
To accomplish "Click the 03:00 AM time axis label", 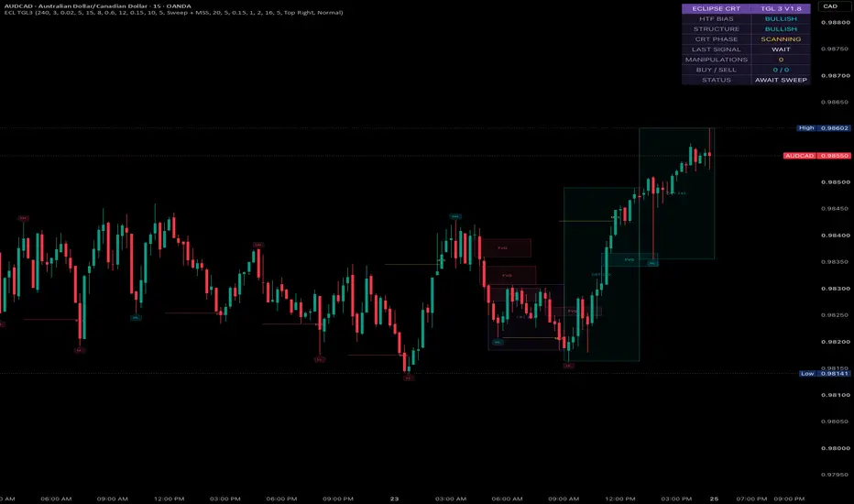I will click(x=451, y=499).
